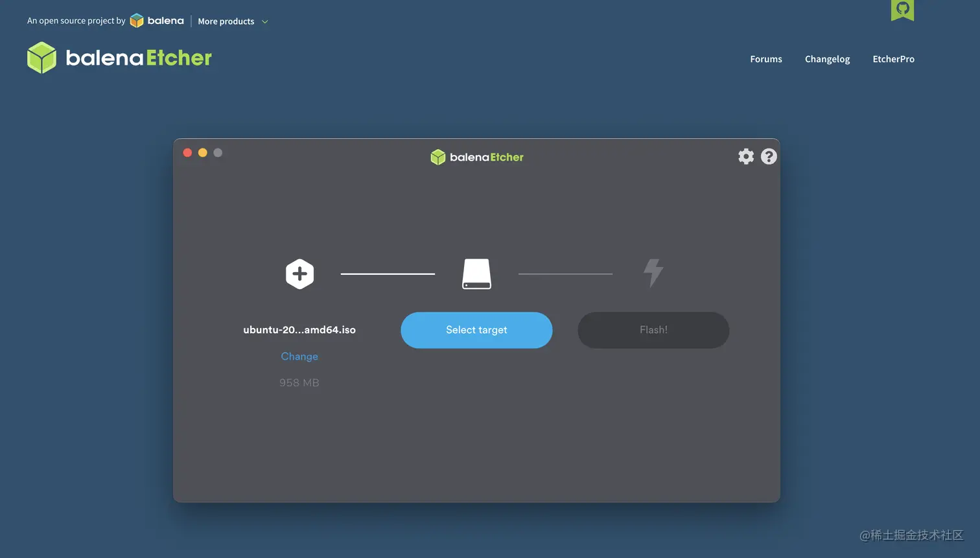980x558 pixels.
Task: Open the GitHub ribbon icon
Action: click(902, 10)
